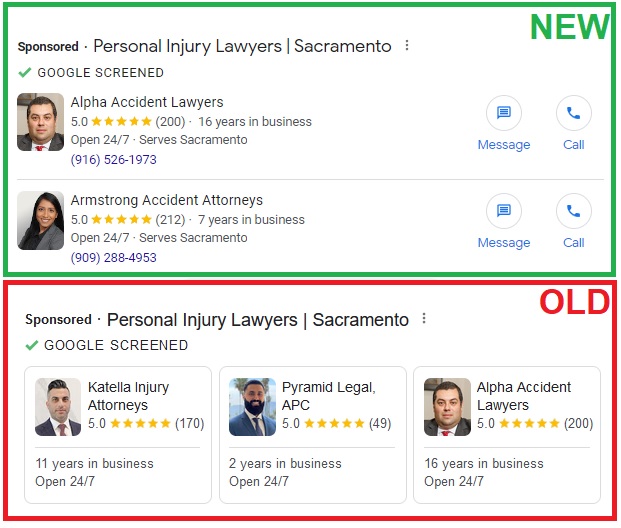Select Pyramid Legal, APC card

coord(313,435)
